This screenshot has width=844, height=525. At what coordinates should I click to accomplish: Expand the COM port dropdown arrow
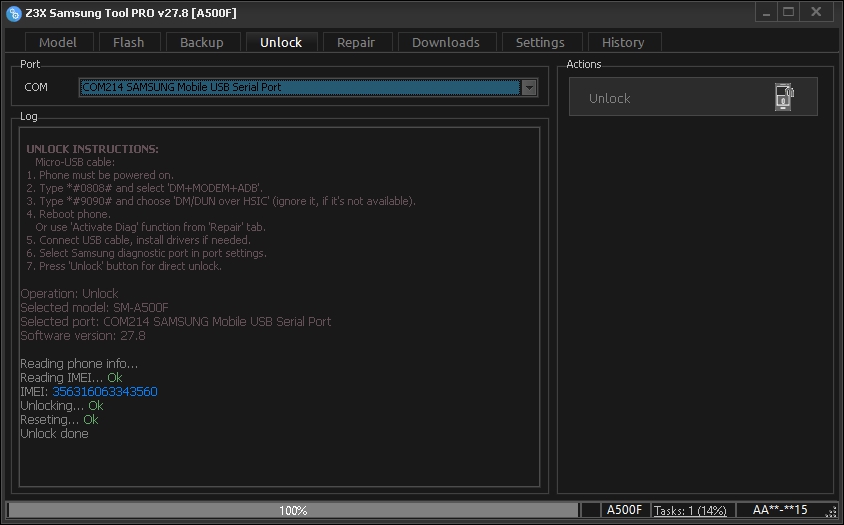[x=529, y=87]
